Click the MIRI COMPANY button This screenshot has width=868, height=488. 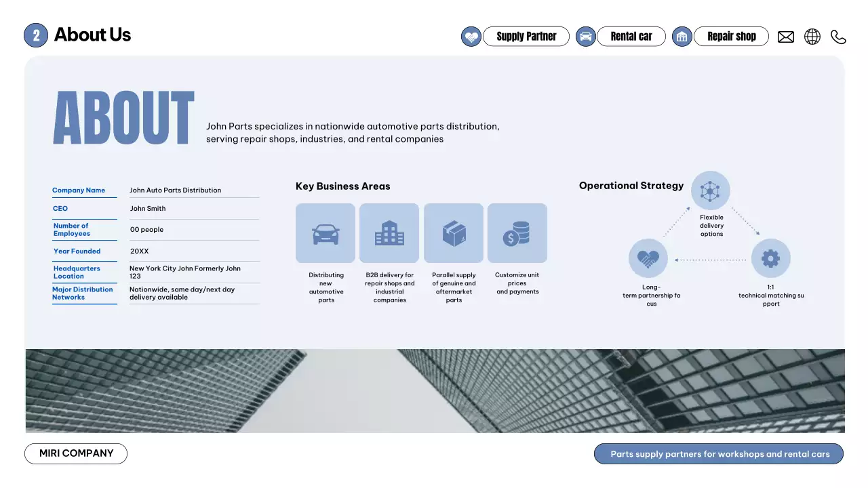(76, 453)
